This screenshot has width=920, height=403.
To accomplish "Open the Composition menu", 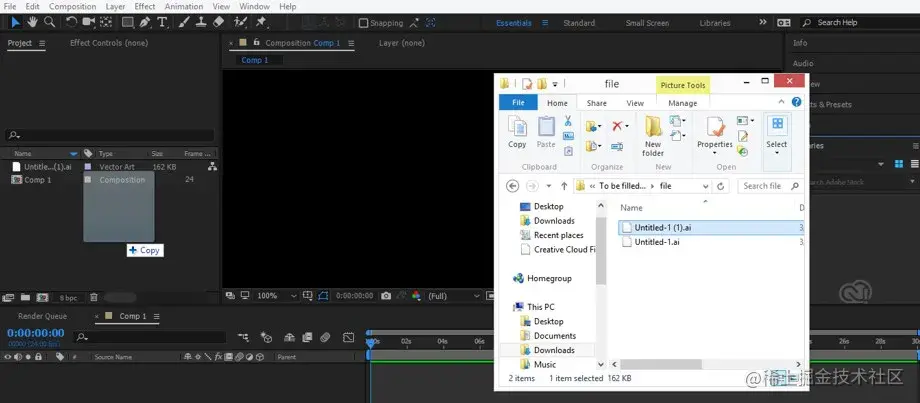I will point(73,6).
